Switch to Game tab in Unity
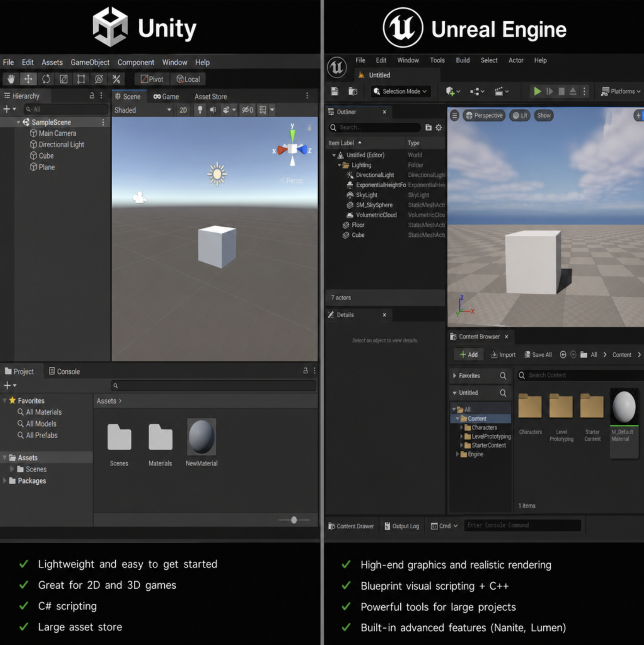 [x=166, y=97]
